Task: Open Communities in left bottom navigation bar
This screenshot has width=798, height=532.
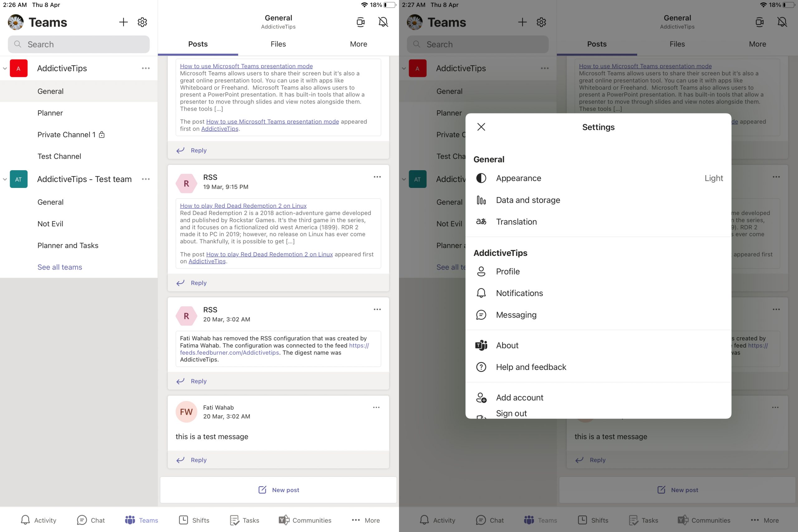Action: [x=305, y=520]
